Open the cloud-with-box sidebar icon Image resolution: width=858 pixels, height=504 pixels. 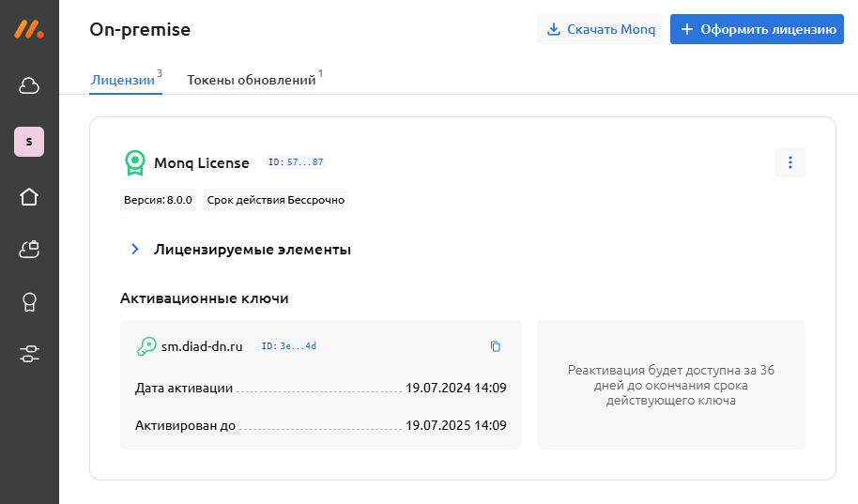click(29, 249)
